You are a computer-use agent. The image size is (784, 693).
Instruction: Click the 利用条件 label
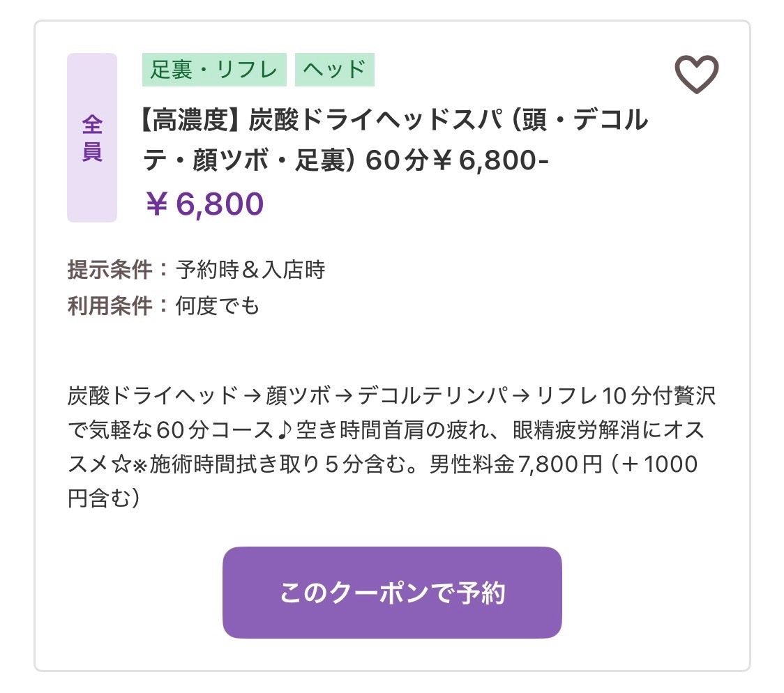(x=110, y=306)
